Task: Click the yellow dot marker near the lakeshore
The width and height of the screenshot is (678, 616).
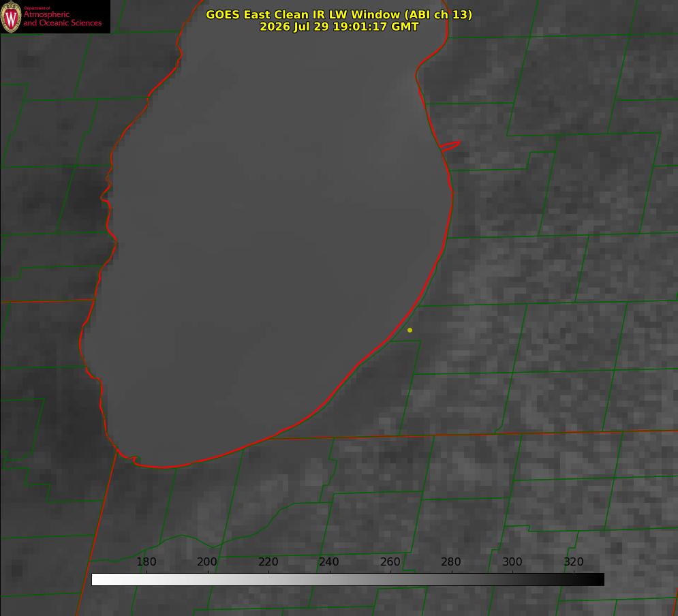Action: [410, 330]
